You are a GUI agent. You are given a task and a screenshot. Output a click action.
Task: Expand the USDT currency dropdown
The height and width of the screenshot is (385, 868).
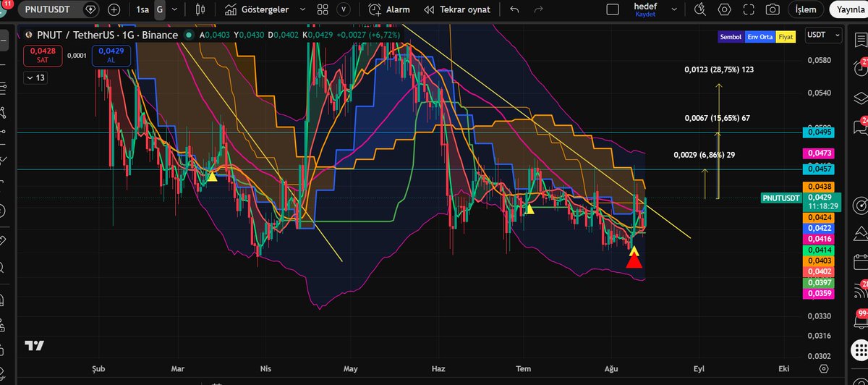[824, 35]
